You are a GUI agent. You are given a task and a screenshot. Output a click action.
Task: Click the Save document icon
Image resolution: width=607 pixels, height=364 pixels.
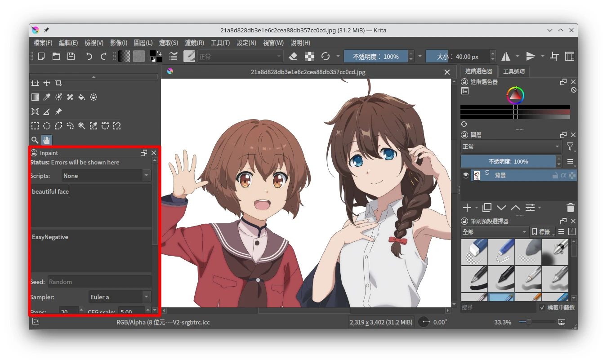71,56
